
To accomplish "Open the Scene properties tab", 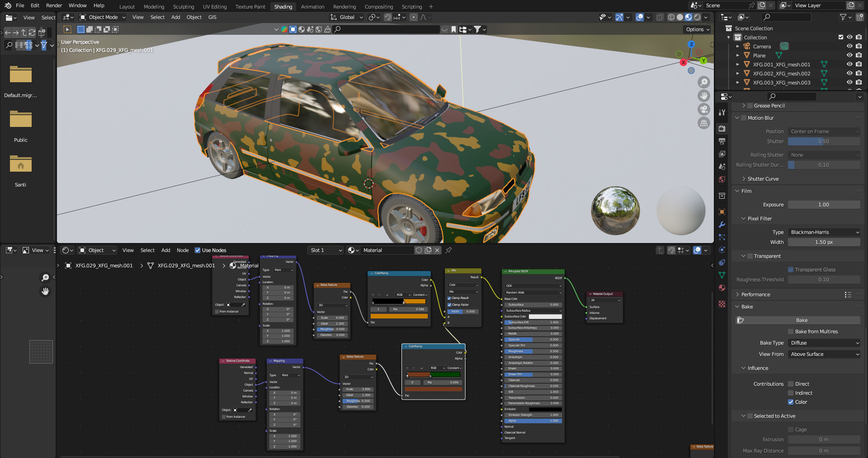I will 722,167.
